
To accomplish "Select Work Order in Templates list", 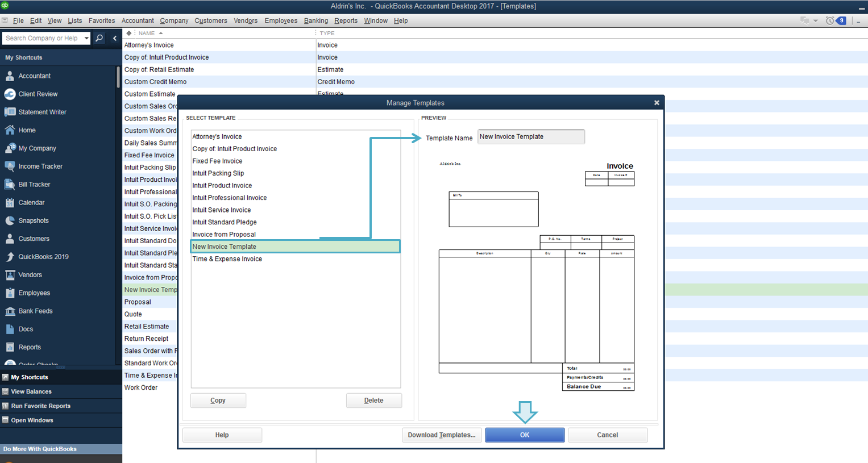I will click(141, 388).
